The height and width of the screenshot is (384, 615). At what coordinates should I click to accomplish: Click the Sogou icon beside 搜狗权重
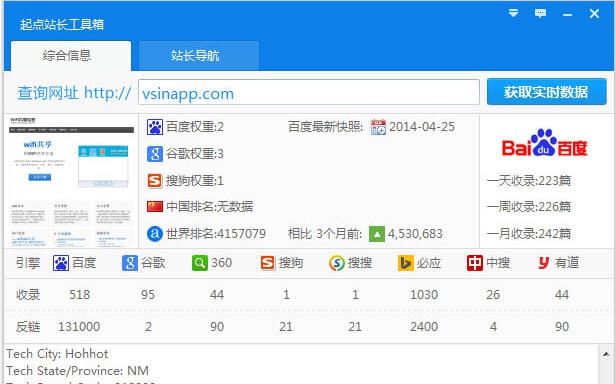point(155,180)
